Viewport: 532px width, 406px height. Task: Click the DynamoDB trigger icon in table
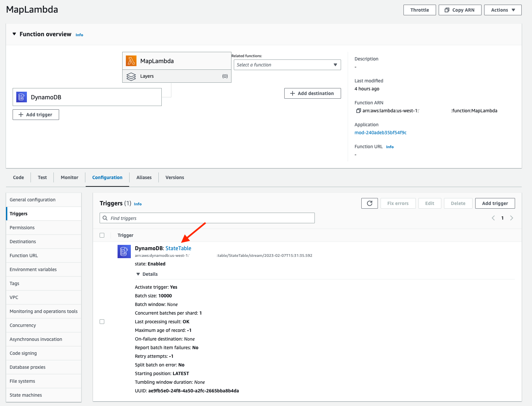click(x=124, y=252)
